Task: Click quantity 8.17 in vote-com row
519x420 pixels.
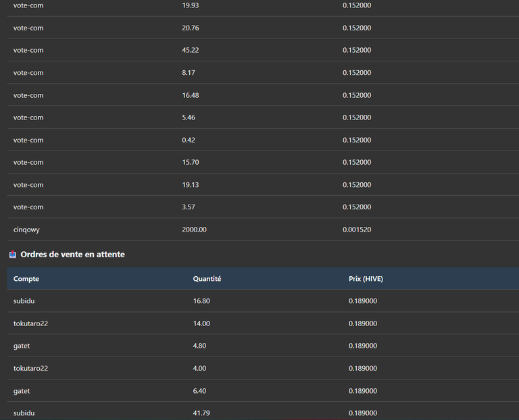Action: (x=189, y=72)
